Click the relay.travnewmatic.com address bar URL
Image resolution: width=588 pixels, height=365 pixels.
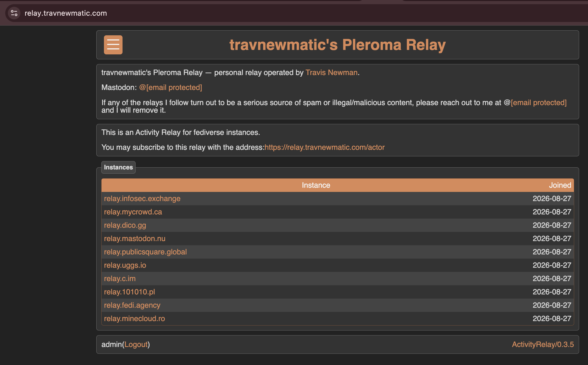point(66,13)
